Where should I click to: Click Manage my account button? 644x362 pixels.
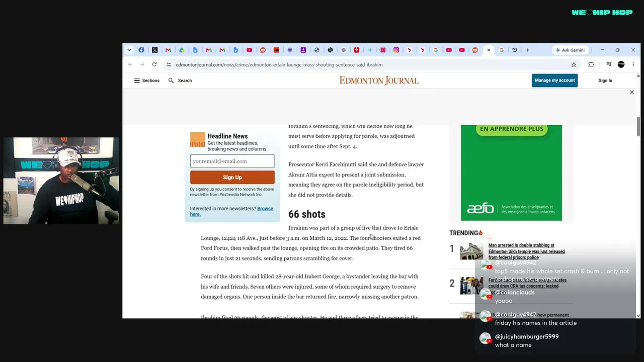554,80
